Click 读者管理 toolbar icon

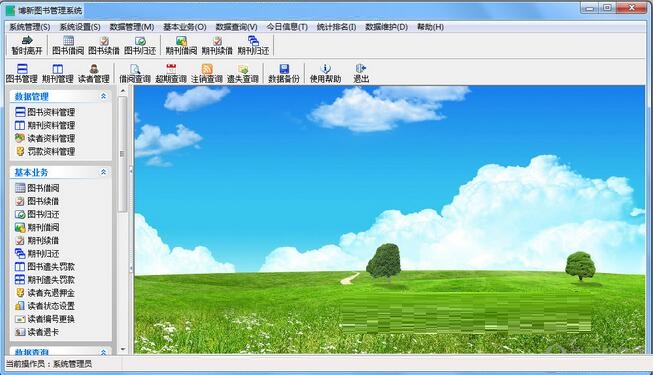(94, 73)
